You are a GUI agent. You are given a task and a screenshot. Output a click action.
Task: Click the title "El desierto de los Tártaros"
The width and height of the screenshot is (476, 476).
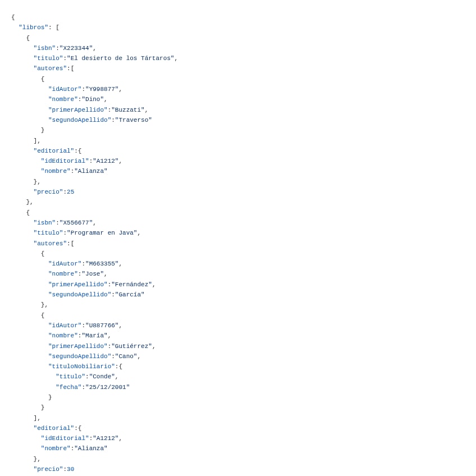[x=120, y=58]
